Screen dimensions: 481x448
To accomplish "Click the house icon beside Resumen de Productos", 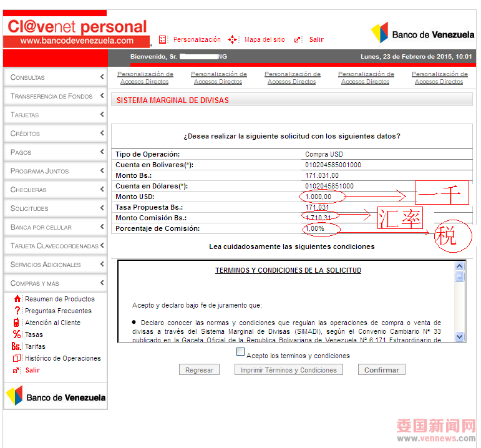I will click(x=17, y=299).
